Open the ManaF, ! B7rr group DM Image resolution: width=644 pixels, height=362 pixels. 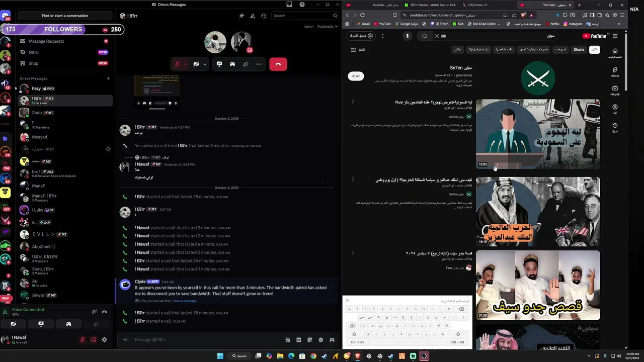tap(64, 198)
